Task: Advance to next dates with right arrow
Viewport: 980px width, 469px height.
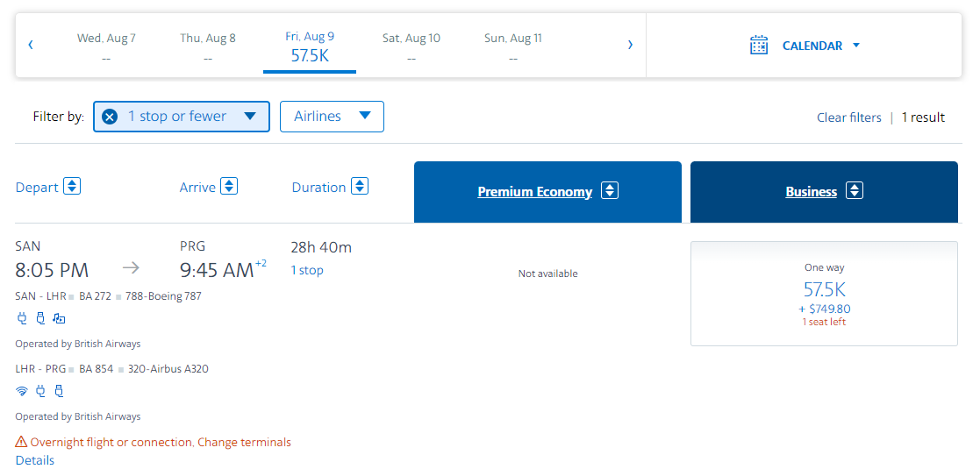Action: (630, 45)
